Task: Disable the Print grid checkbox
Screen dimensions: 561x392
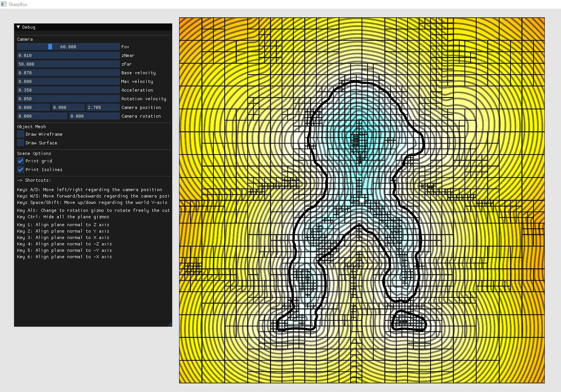Action: point(21,161)
